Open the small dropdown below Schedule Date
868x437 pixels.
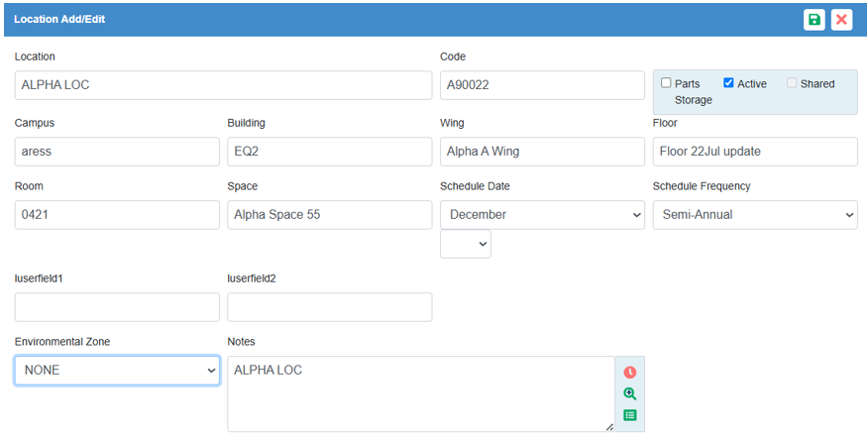coord(465,245)
